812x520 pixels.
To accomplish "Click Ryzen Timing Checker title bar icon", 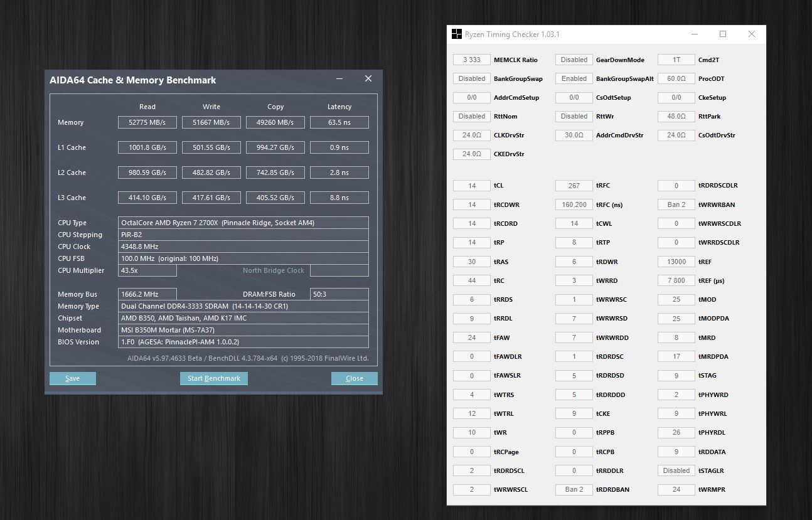I will pyautogui.click(x=457, y=34).
